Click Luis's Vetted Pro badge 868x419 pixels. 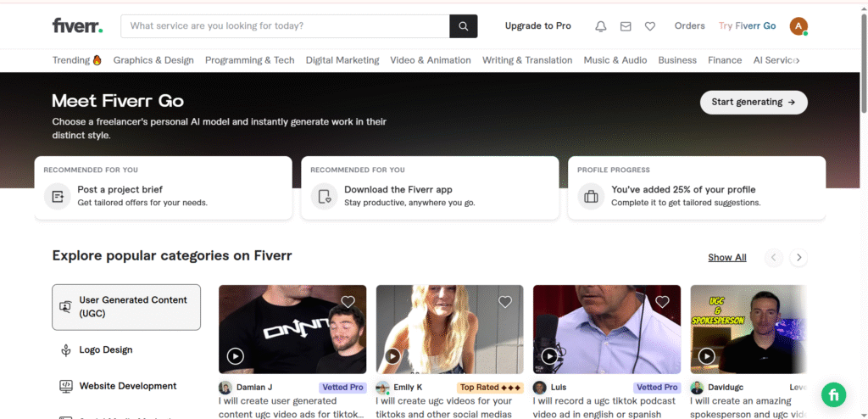tap(657, 388)
